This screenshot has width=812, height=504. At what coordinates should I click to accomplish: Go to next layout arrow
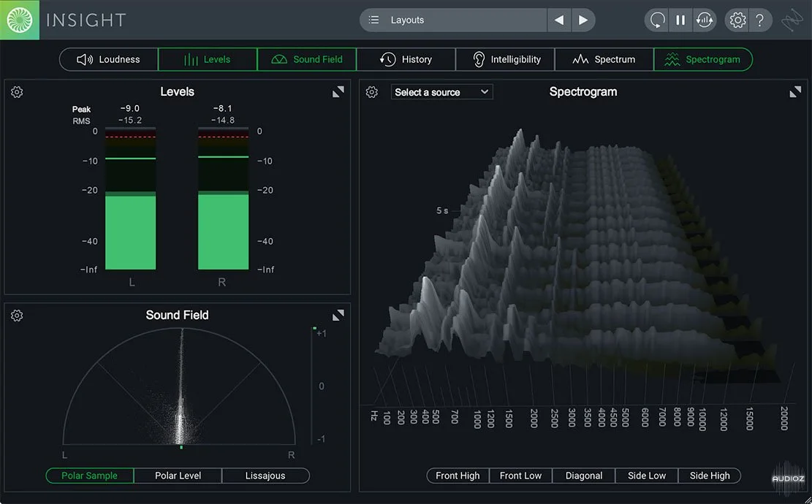583,20
